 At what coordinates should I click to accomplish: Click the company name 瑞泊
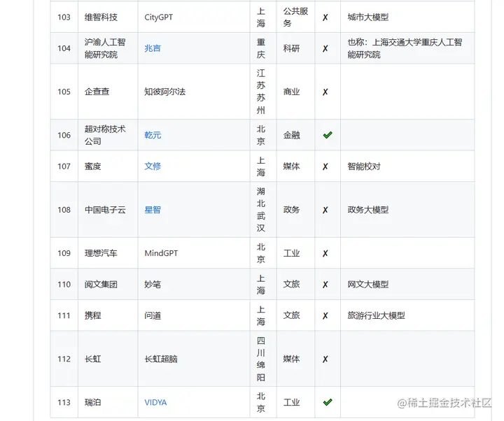point(92,402)
